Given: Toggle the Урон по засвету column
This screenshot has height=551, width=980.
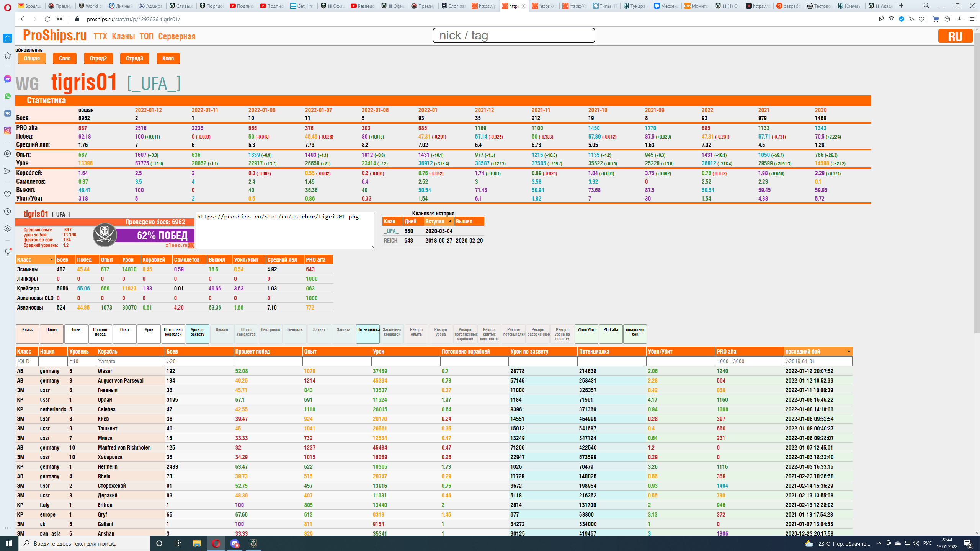Looking at the screenshot, I should [x=198, y=334].
